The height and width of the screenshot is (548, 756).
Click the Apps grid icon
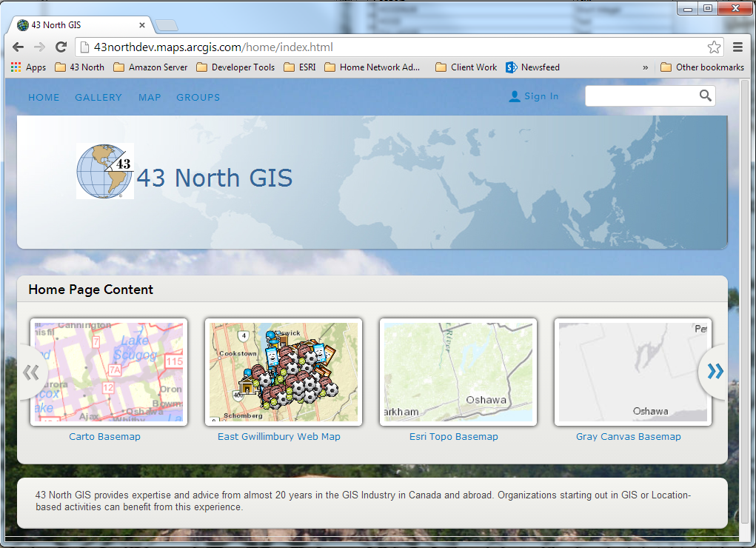(x=14, y=67)
